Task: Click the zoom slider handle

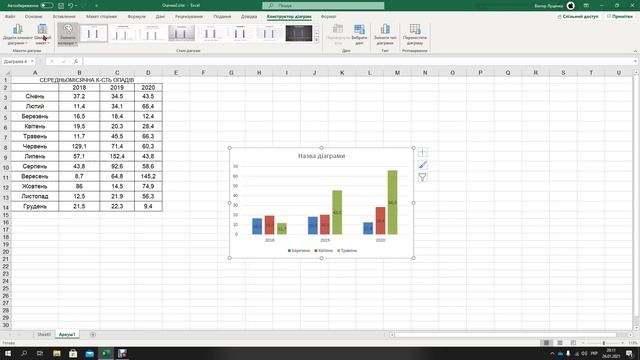Action: [604, 342]
